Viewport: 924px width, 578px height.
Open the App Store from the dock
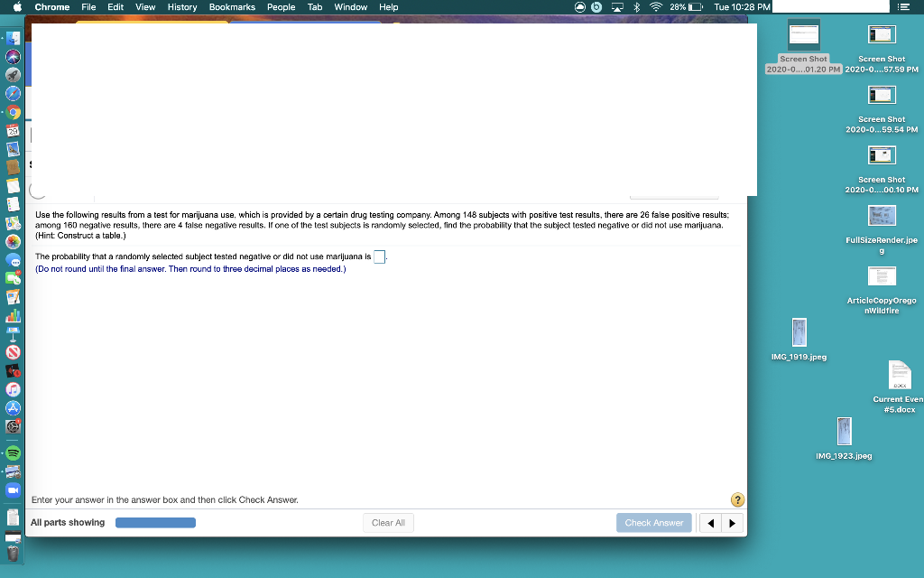click(x=12, y=408)
